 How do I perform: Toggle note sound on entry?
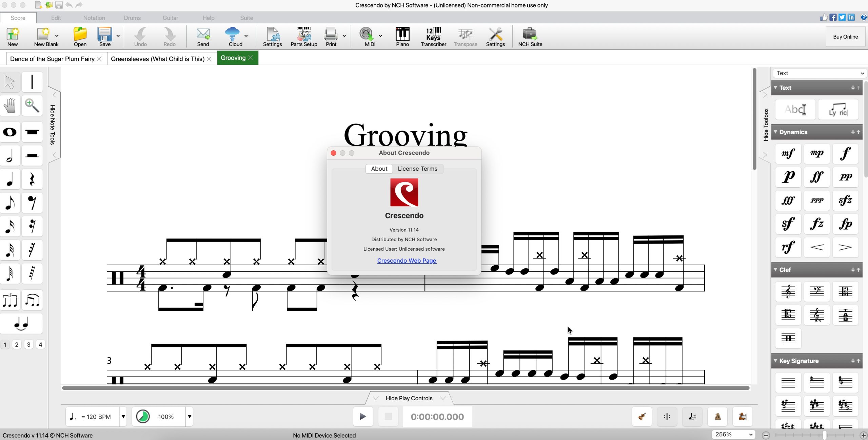pos(692,417)
